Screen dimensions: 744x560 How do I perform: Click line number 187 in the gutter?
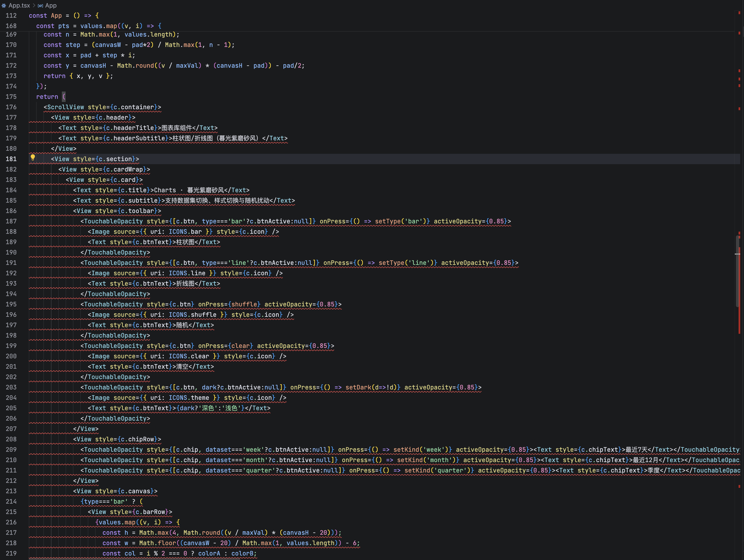point(11,221)
